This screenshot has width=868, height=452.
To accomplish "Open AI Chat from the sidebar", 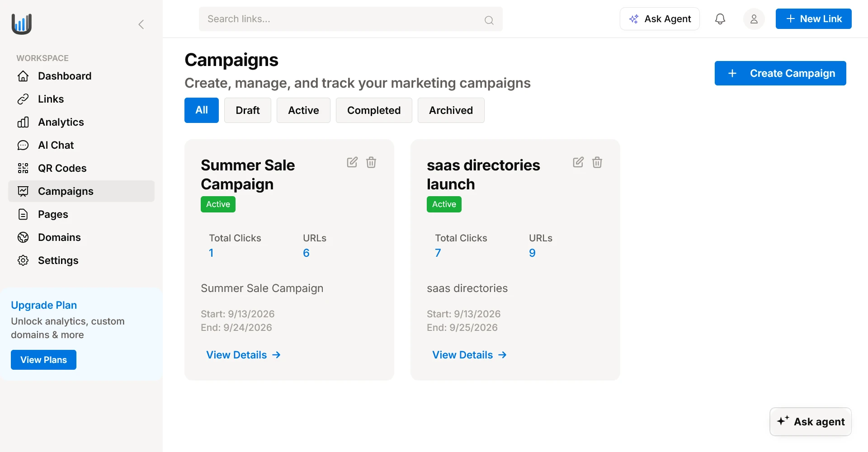I will coord(81,145).
